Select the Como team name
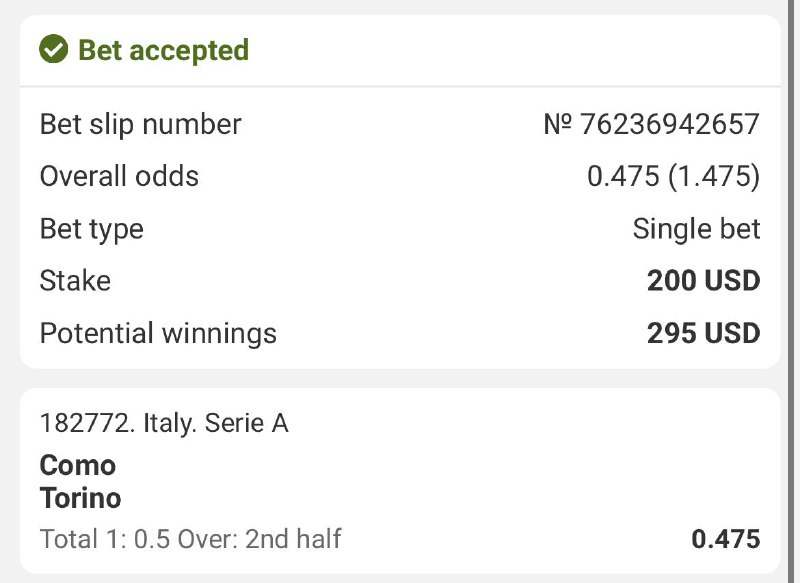This screenshot has height=583, width=800. coord(78,465)
